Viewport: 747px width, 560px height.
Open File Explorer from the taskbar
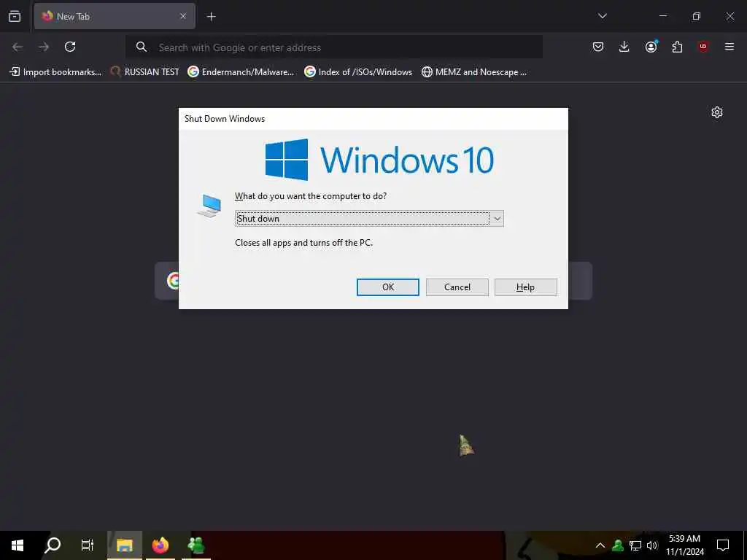point(124,545)
